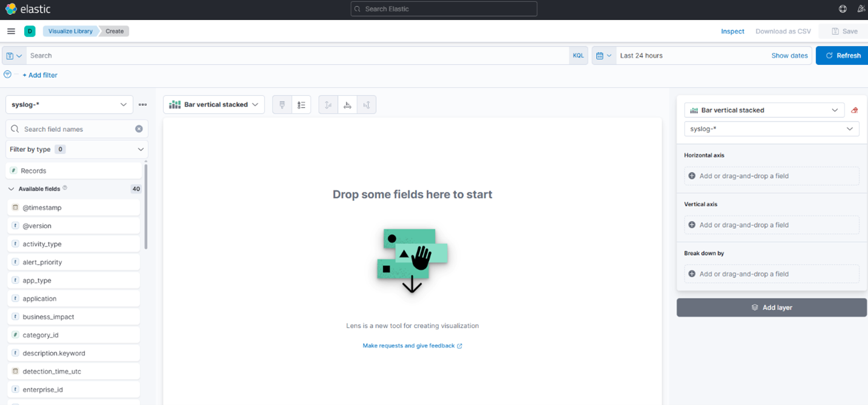
Task: Select the @version field
Action: [x=73, y=225]
